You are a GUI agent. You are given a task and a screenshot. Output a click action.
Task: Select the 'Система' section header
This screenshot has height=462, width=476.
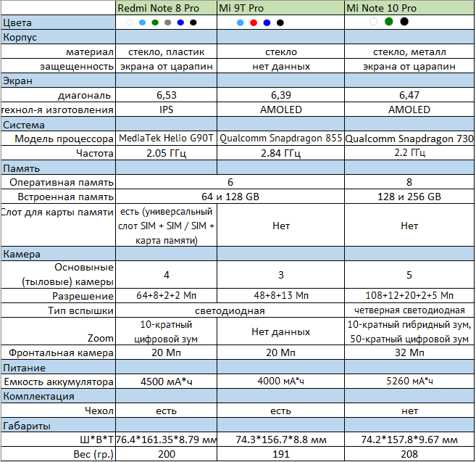pos(58,125)
